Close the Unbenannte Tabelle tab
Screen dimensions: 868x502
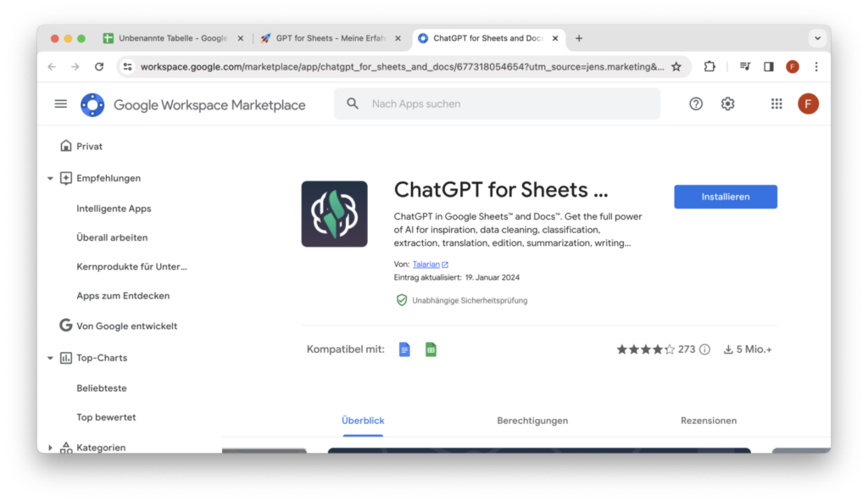[x=240, y=38]
